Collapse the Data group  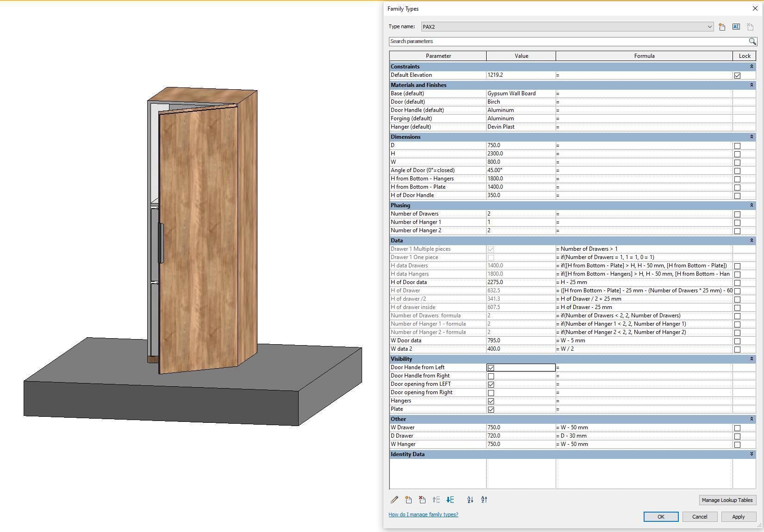(751, 241)
